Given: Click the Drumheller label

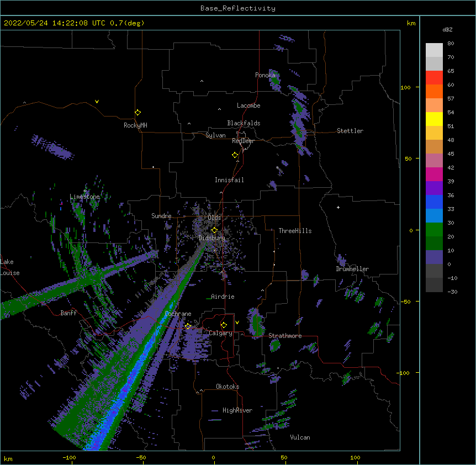Looking at the screenshot, I should [352, 269].
